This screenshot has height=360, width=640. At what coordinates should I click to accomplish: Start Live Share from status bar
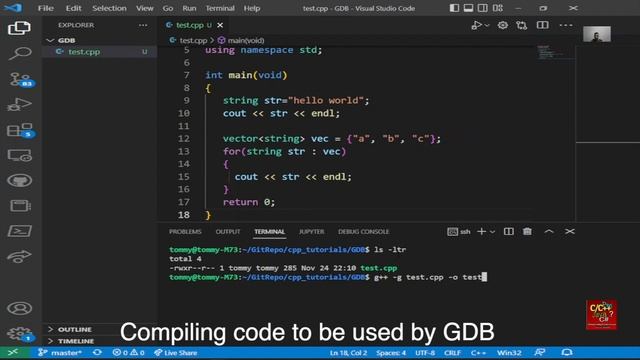point(176,353)
